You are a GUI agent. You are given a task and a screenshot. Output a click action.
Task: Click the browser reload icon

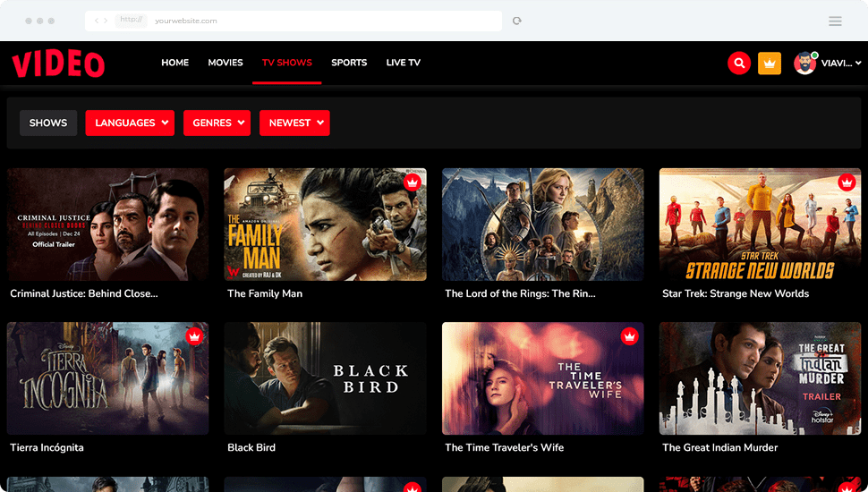[517, 21]
